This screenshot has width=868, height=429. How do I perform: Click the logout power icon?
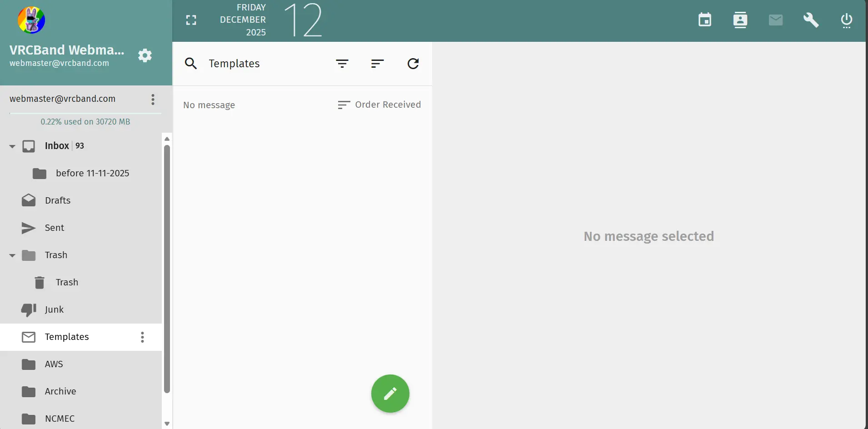tap(846, 20)
